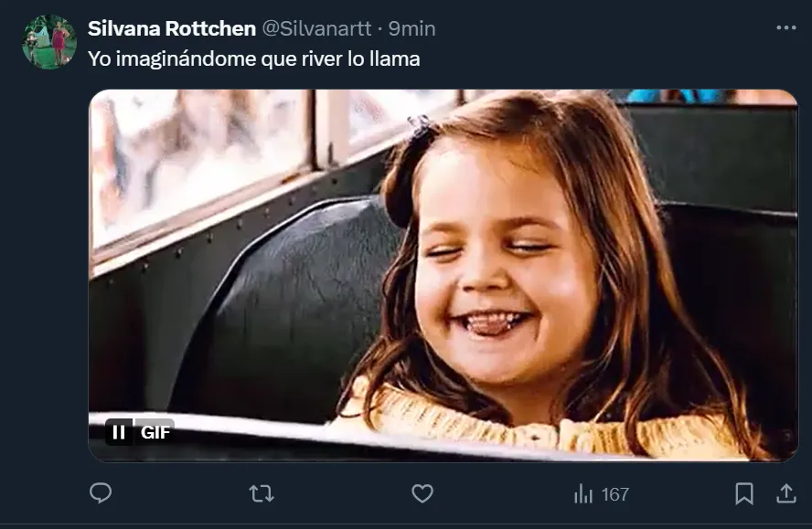The width and height of the screenshot is (812, 529).
Task: Bookmark this tweet
Action: click(x=744, y=493)
